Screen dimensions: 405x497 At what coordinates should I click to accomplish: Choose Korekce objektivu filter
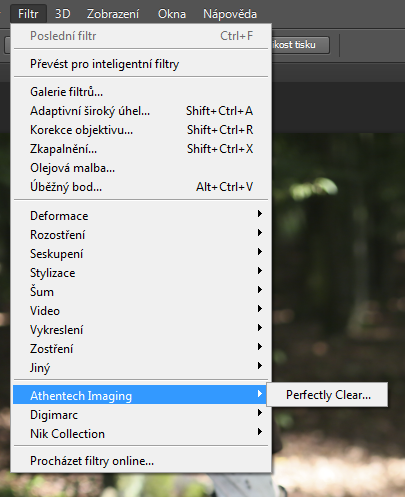[141, 130]
